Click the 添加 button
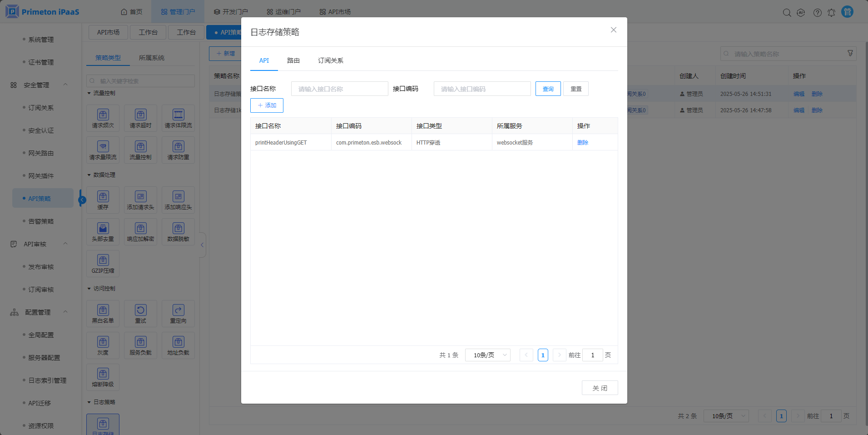The height and width of the screenshot is (435, 868). pyautogui.click(x=267, y=105)
